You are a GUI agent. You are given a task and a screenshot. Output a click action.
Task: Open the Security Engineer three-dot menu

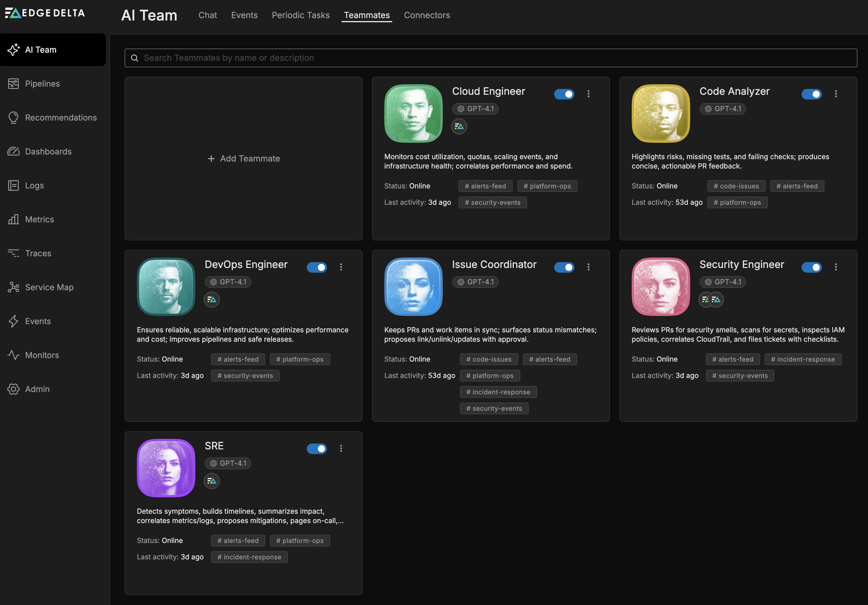coord(836,267)
